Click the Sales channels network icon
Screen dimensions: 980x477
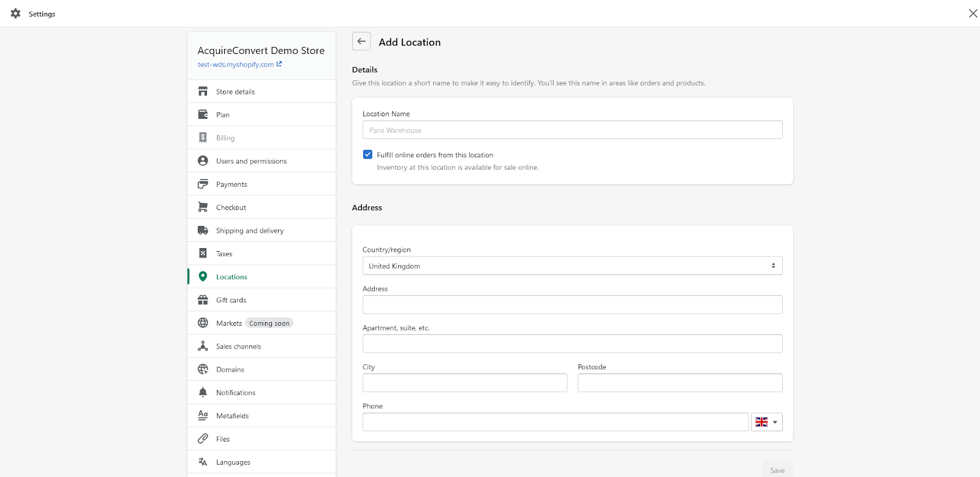point(203,347)
